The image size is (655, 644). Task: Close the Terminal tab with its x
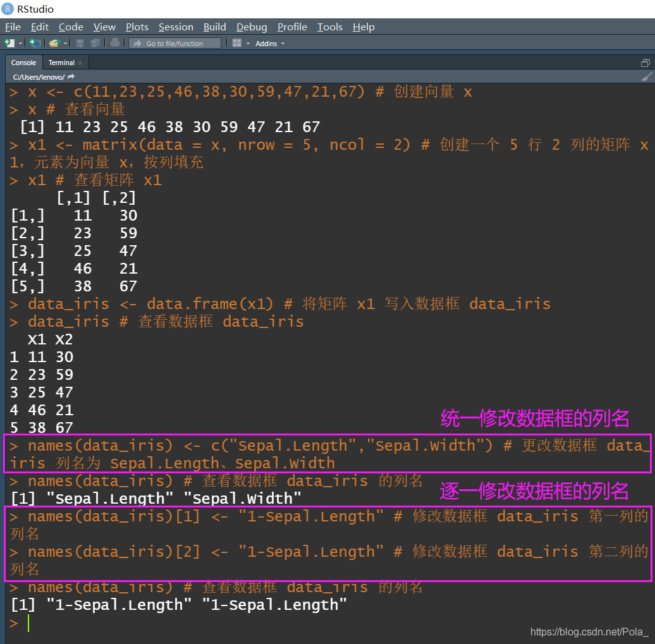pos(80,62)
